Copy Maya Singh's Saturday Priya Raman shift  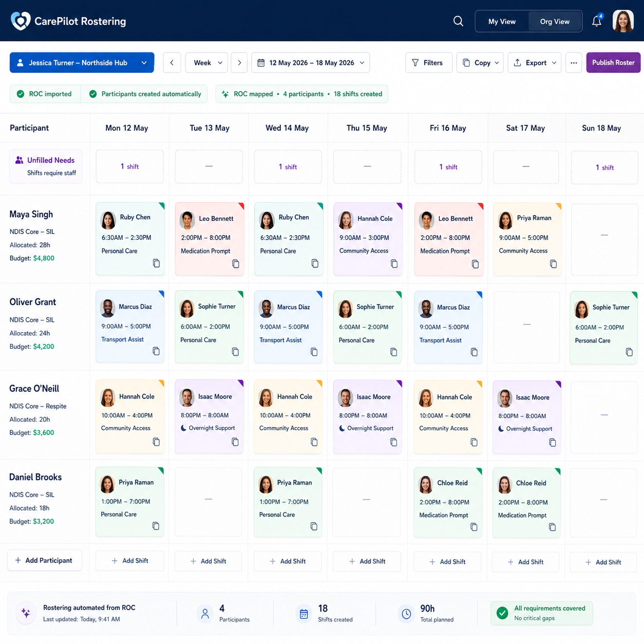click(553, 264)
